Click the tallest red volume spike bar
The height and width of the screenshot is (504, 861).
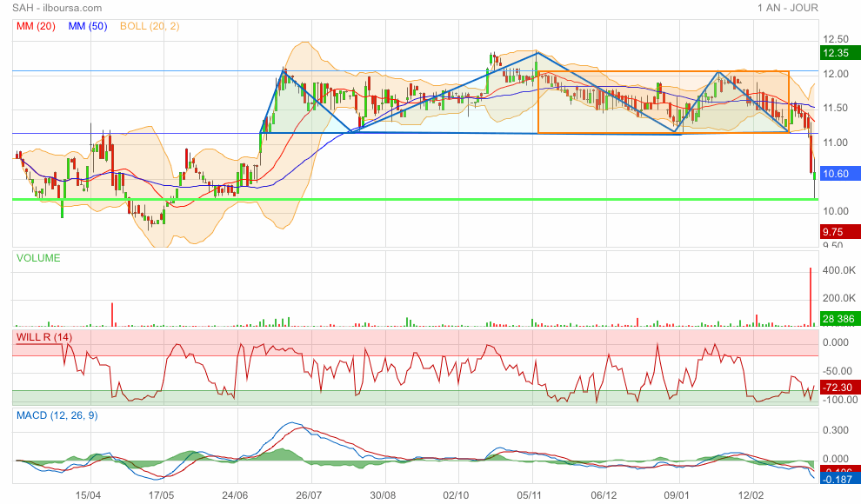point(810,296)
